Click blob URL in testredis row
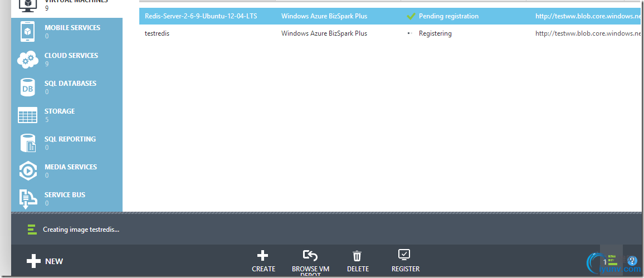Viewport: 644px width, 278px height. (588, 33)
